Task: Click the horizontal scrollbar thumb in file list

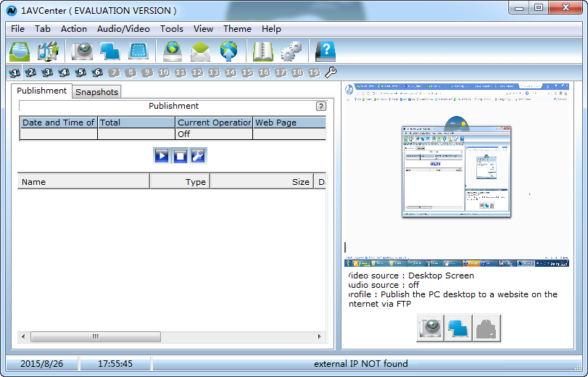Action: pos(96,336)
